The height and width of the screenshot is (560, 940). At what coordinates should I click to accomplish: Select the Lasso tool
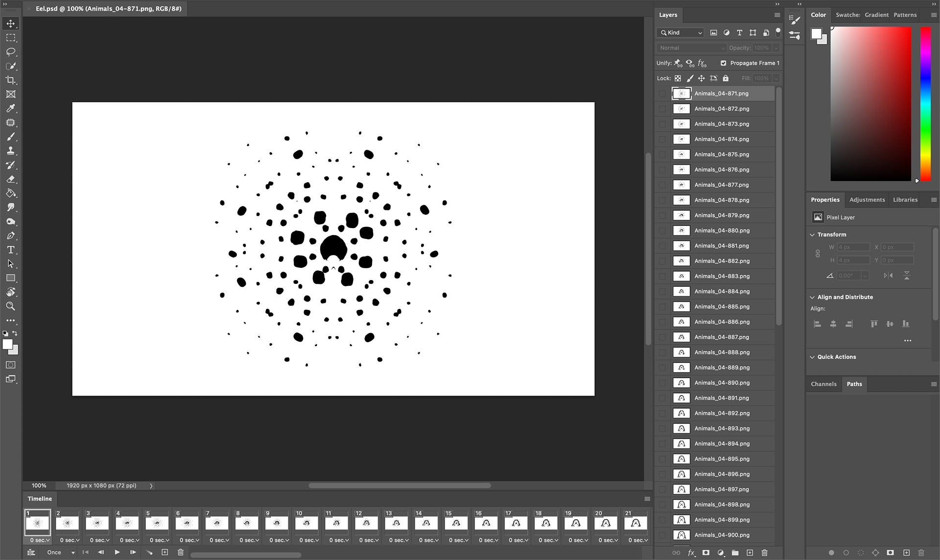click(x=11, y=52)
